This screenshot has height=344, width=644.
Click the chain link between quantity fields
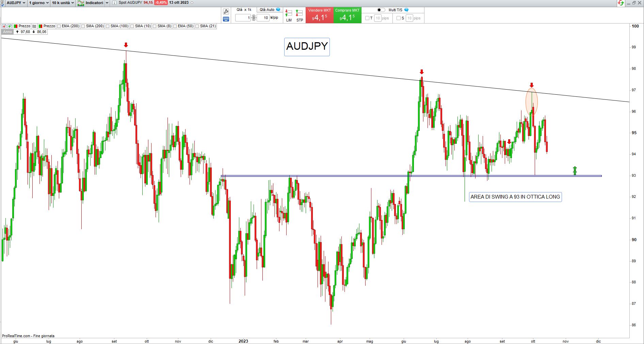(x=254, y=18)
